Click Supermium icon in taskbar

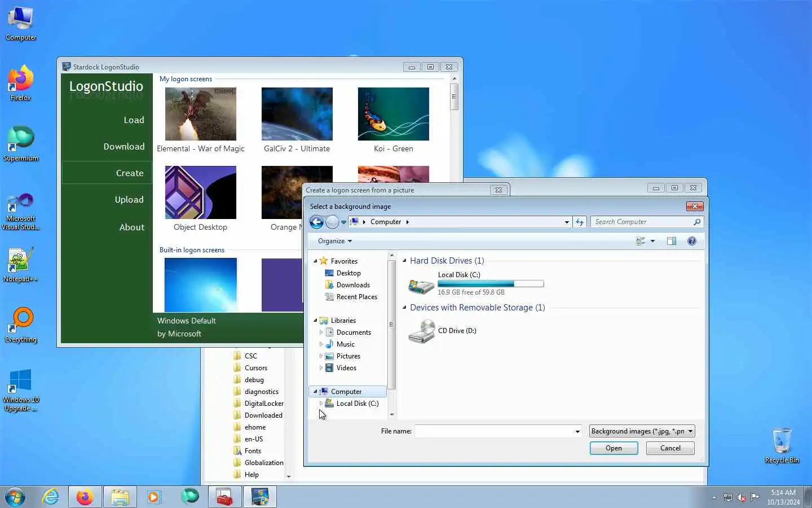(x=190, y=497)
